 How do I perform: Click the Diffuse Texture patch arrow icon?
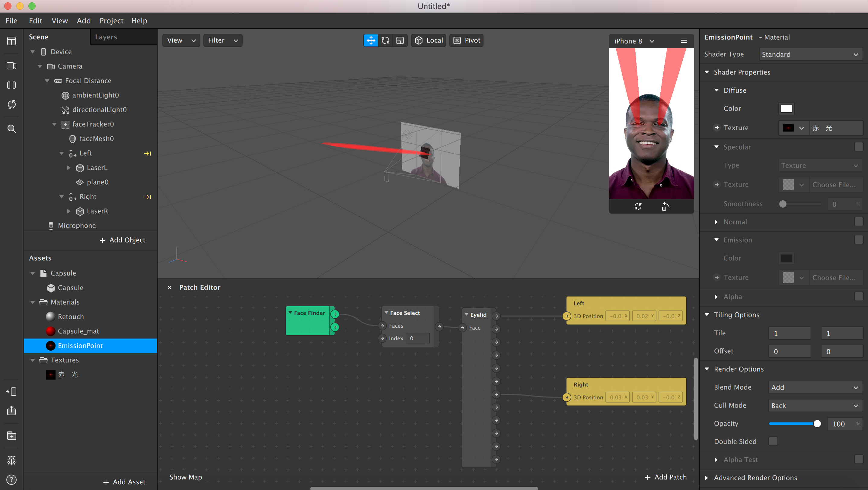(717, 128)
